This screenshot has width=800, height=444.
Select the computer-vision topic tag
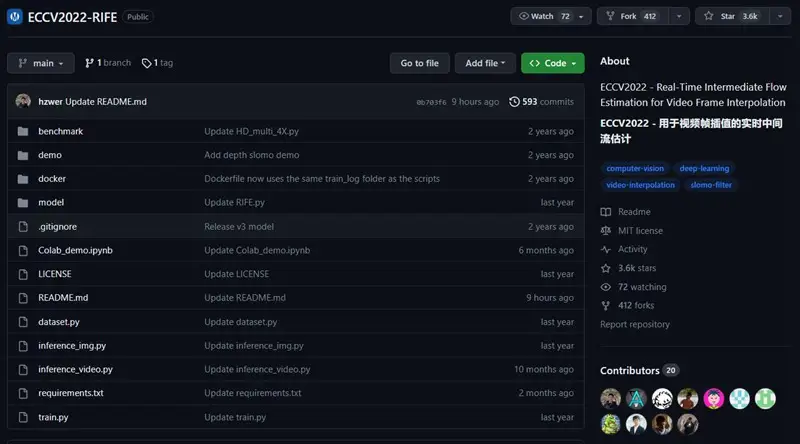[634, 169]
